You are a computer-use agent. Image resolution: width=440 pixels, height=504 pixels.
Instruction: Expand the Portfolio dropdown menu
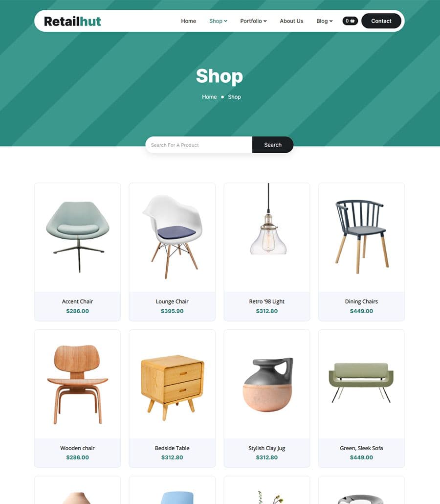point(253,21)
